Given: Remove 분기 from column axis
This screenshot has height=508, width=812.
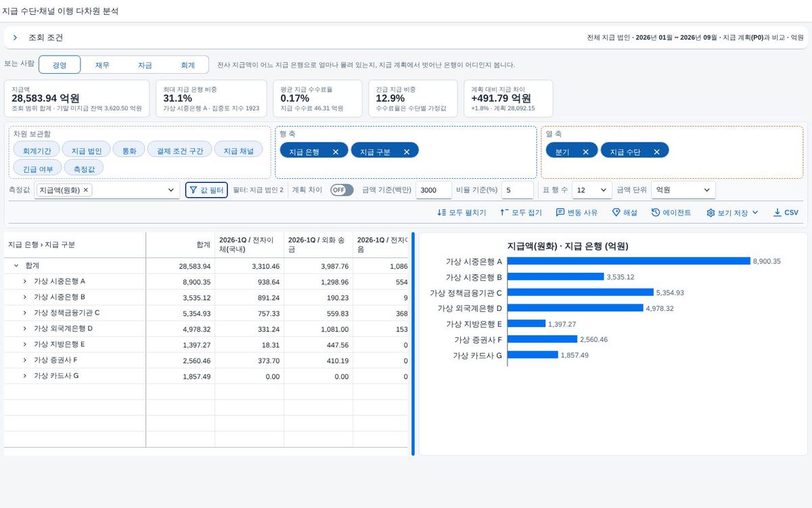Looking at the screenshot, I should tap(585, 152).
